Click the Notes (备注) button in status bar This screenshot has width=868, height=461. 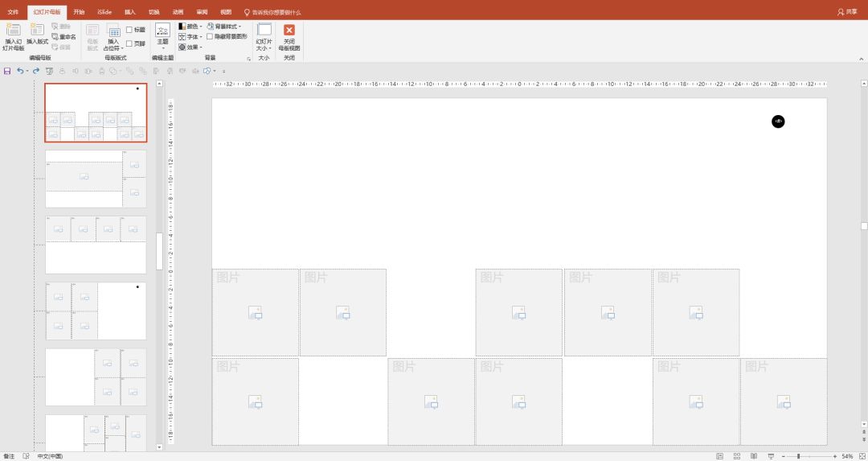click(9, 456)
